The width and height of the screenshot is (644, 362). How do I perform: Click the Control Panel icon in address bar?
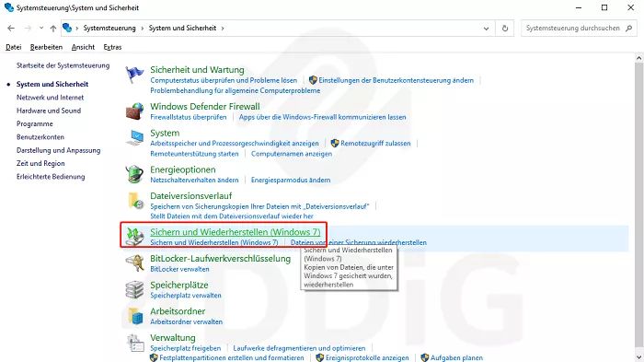pyautogui.click(x=67, y=28)
